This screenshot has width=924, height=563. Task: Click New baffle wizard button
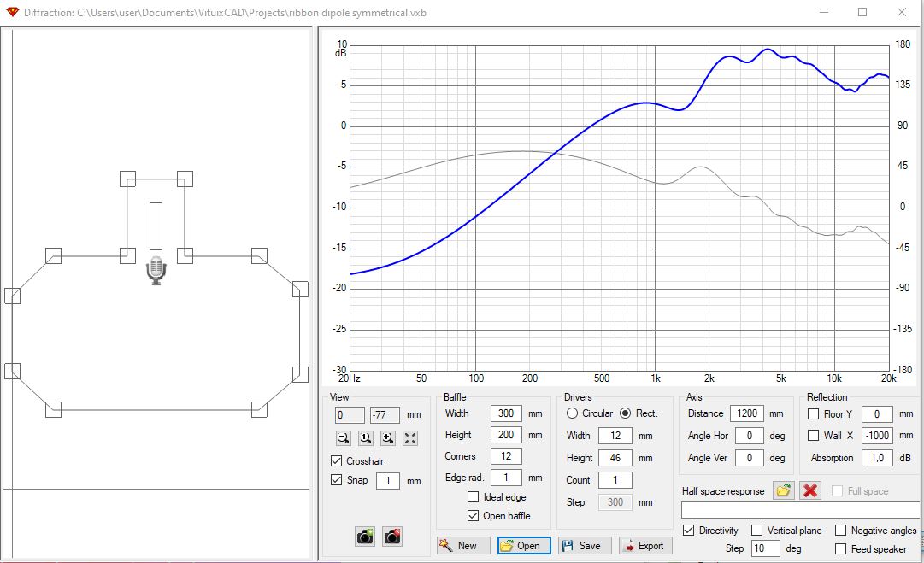click(463, 545)
